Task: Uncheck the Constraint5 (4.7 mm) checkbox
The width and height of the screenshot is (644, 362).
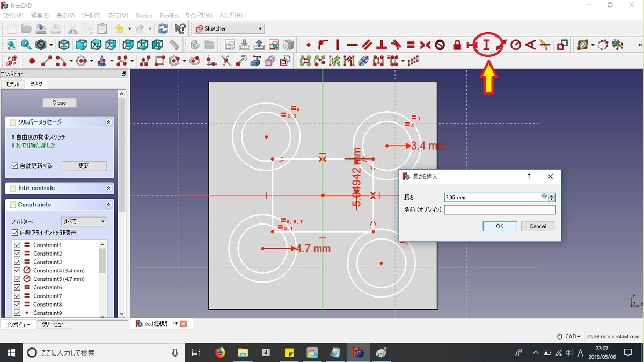Action: pyautogui.click(x=17, y=279)
